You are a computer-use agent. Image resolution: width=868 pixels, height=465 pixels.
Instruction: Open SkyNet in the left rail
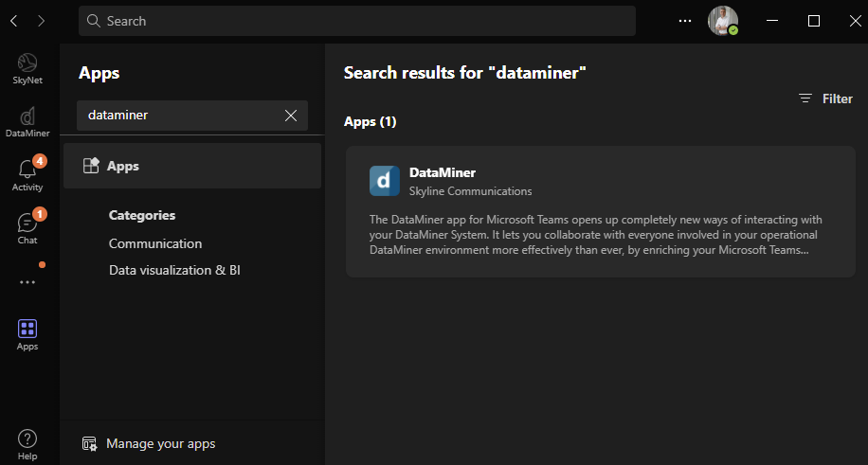coord(27,69)
